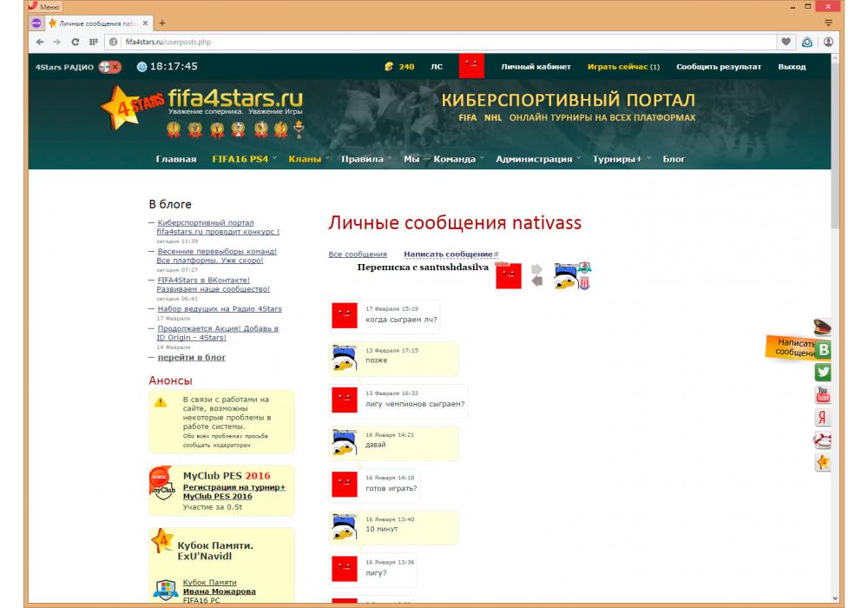The width and height of the screenshot is (868, 608).
Task: Expand the Администрация menu
Action: (x=538, y=160)
